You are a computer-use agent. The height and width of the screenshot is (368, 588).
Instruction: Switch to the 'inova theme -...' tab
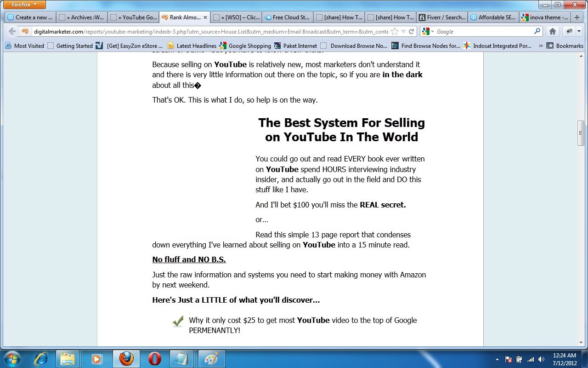coord(545,17)
